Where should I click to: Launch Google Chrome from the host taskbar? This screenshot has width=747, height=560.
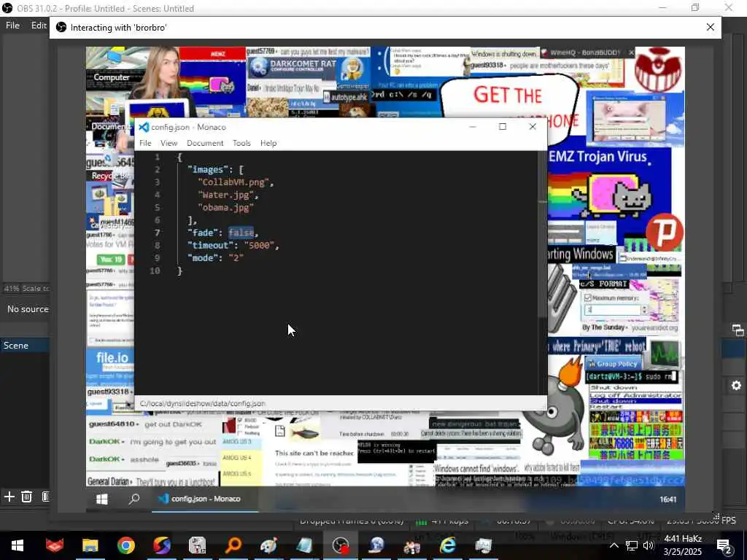[x=125, y=545]
